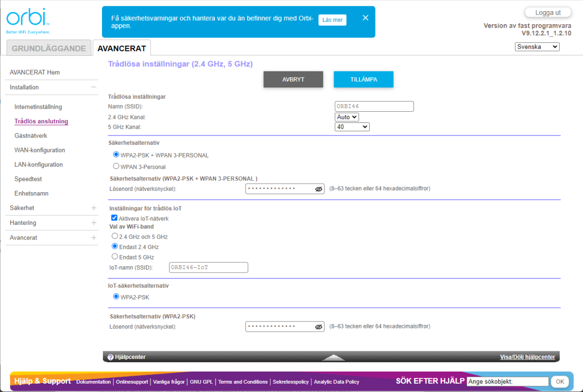Click the Hjälpcenter question mark icon
Viewport: 583px width, 392px height.
pos(111,357)
